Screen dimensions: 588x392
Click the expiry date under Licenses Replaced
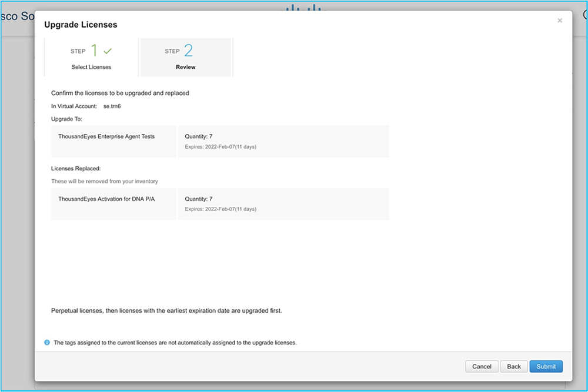pyautogui.click(x=220, y=209)
